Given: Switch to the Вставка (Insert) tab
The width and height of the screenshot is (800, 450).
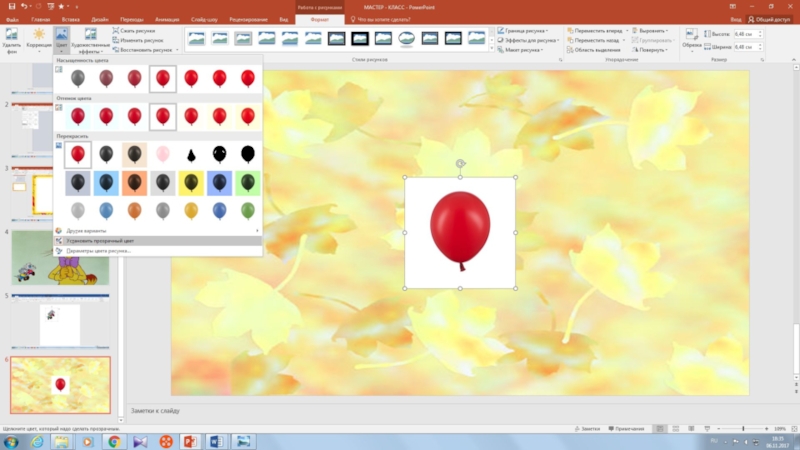Looking at the screenshot, I should (x=70, y=19).
